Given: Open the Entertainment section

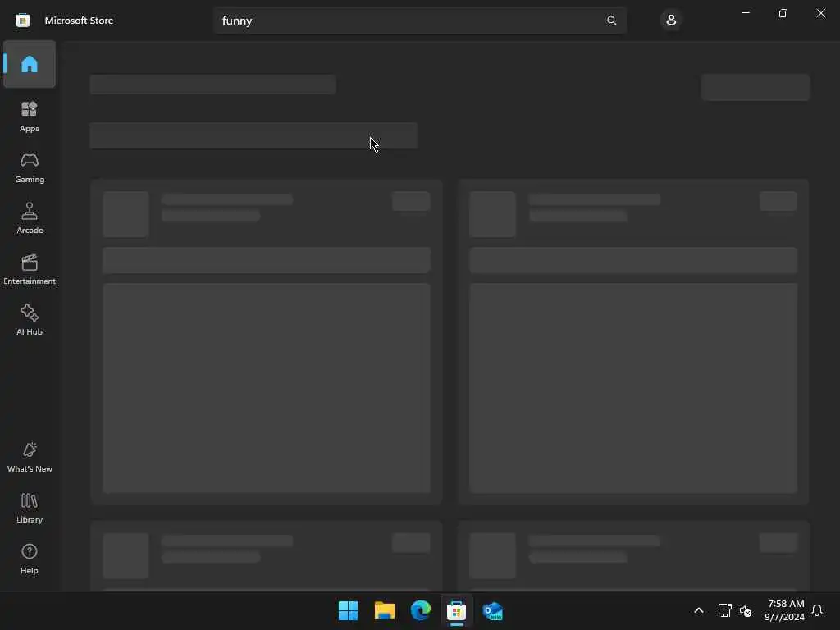Looking at the screenshot, I should [x=30, y=269].
